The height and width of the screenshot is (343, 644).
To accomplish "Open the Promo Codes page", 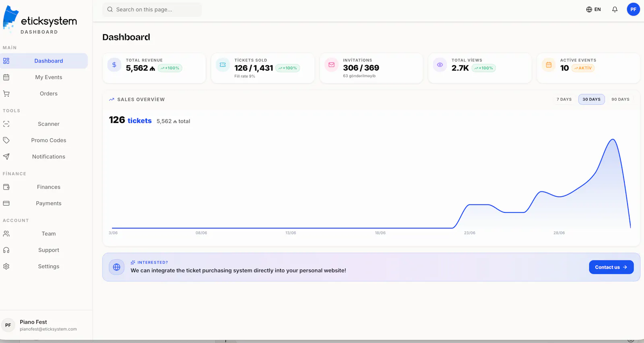I will (44, 140).
